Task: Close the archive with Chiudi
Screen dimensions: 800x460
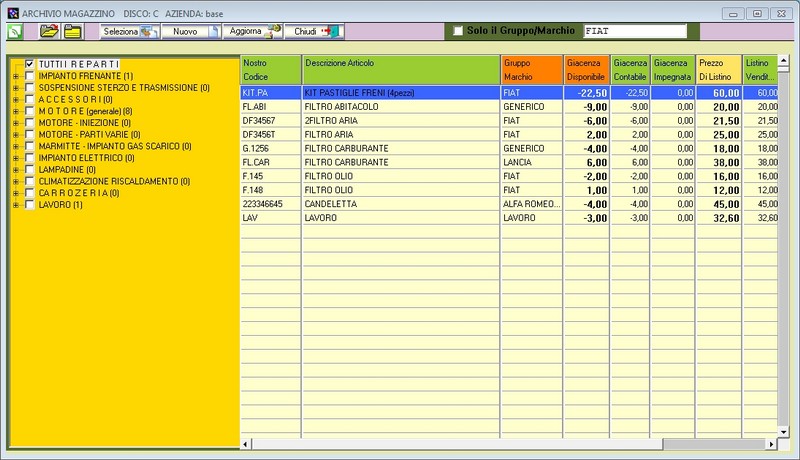Action: pos(315,32)
